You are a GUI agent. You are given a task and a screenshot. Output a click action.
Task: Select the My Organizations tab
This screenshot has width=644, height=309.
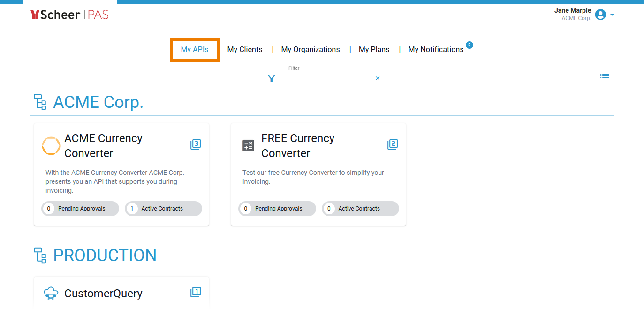311,49
